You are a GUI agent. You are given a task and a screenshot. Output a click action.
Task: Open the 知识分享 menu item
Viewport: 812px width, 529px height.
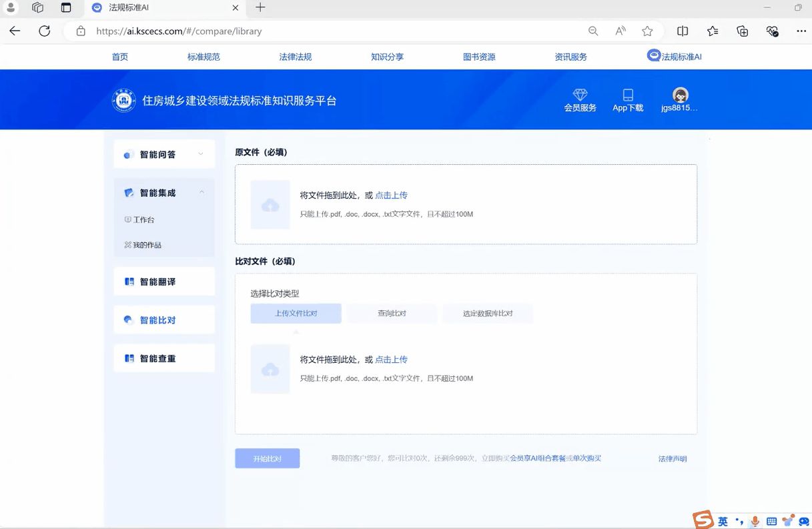coord(388,57)
